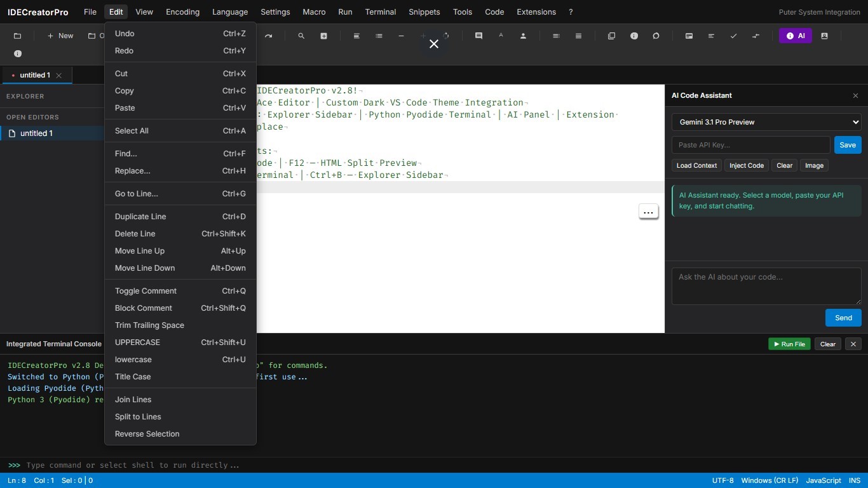Click the green Run File button
Screen dimensions: 868x488
[x=789, y=344]
